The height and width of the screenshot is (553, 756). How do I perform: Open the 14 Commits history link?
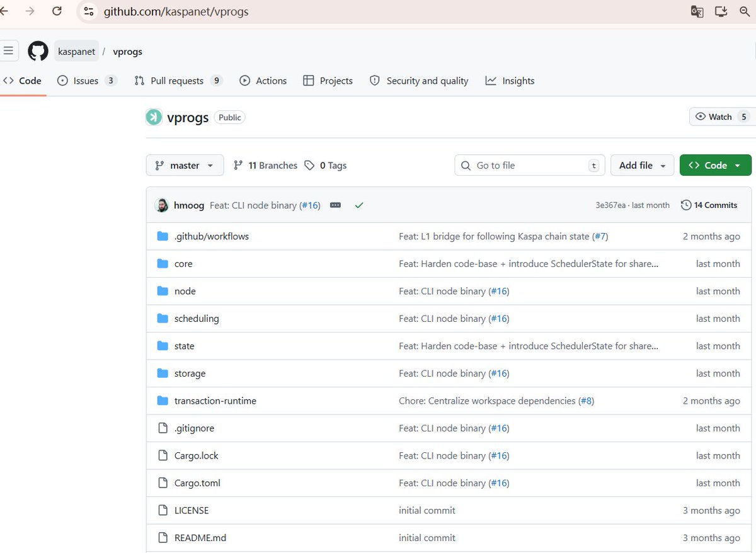pyautogui.click(x=709, y=205)
